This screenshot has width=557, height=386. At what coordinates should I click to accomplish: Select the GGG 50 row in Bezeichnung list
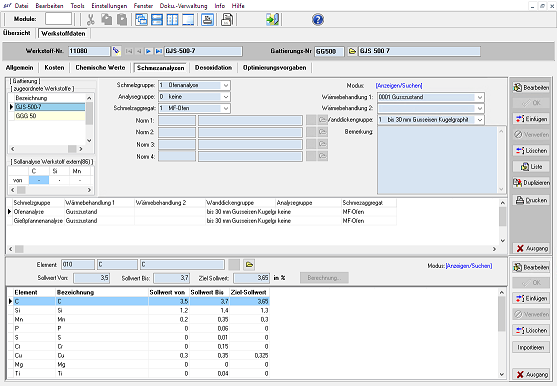click(x=50, y=116)
